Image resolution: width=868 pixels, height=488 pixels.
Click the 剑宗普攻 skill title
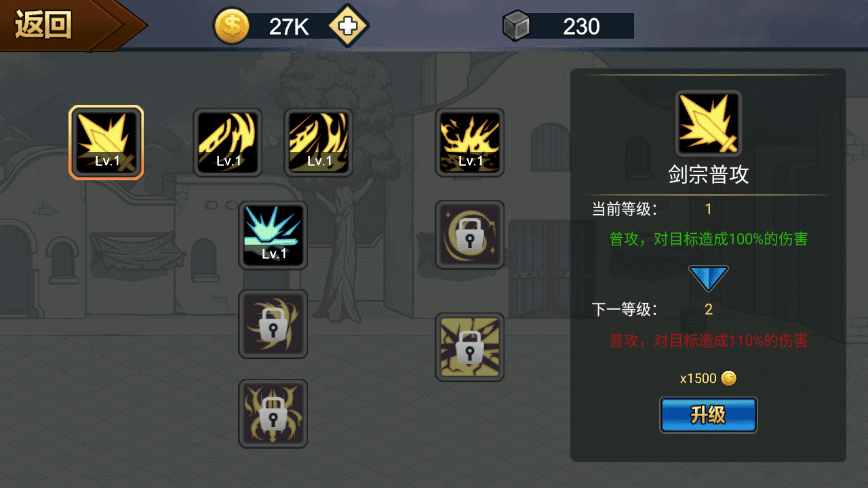tap(709, 175)
